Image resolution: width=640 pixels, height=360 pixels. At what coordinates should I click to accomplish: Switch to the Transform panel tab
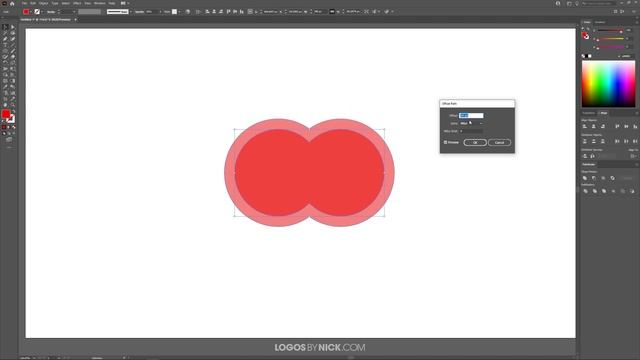click(x=589, y=113)
